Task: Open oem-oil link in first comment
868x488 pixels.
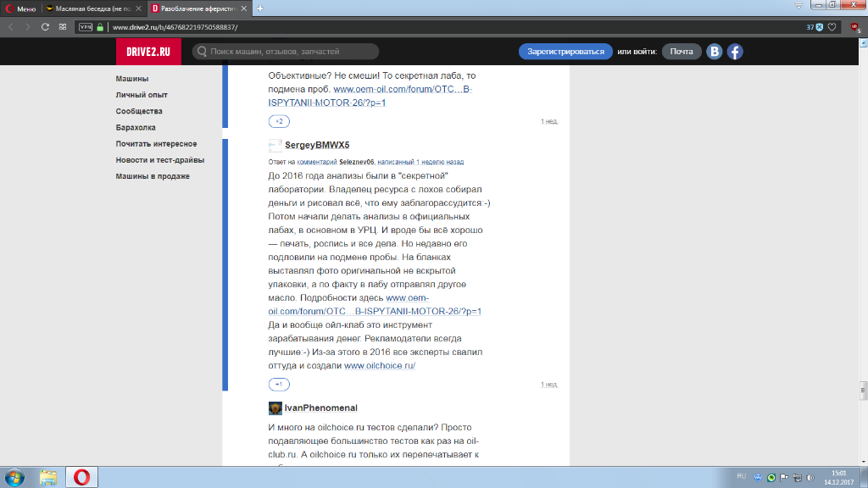Action: [370, 96]
